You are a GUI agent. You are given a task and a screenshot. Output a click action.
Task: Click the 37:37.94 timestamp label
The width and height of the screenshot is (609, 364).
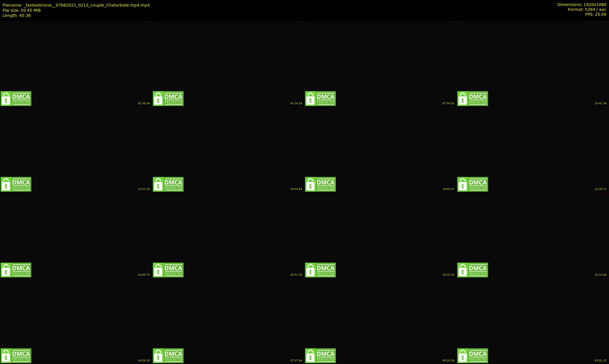coord(296,361)
